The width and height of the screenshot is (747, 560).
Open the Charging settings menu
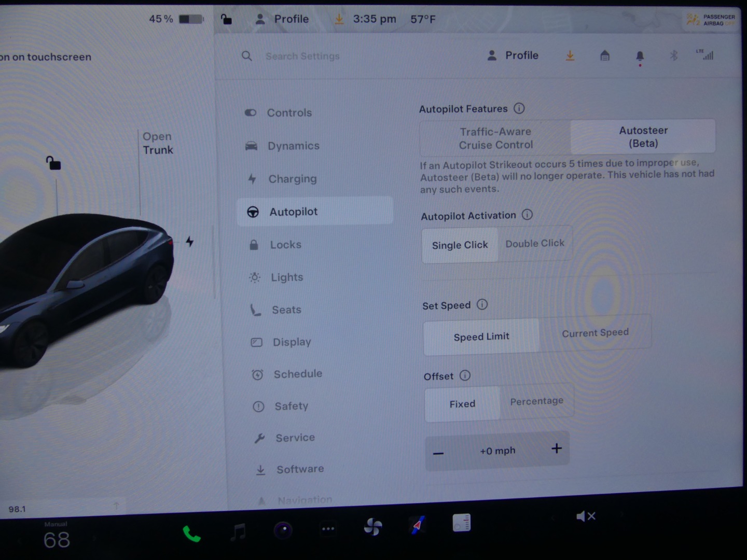click(292, 179)
